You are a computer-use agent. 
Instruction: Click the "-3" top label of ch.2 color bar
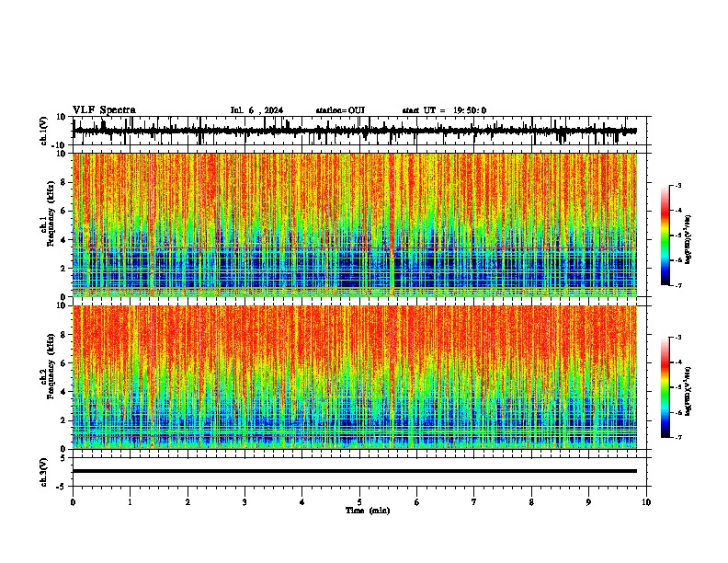click(677, 338)
